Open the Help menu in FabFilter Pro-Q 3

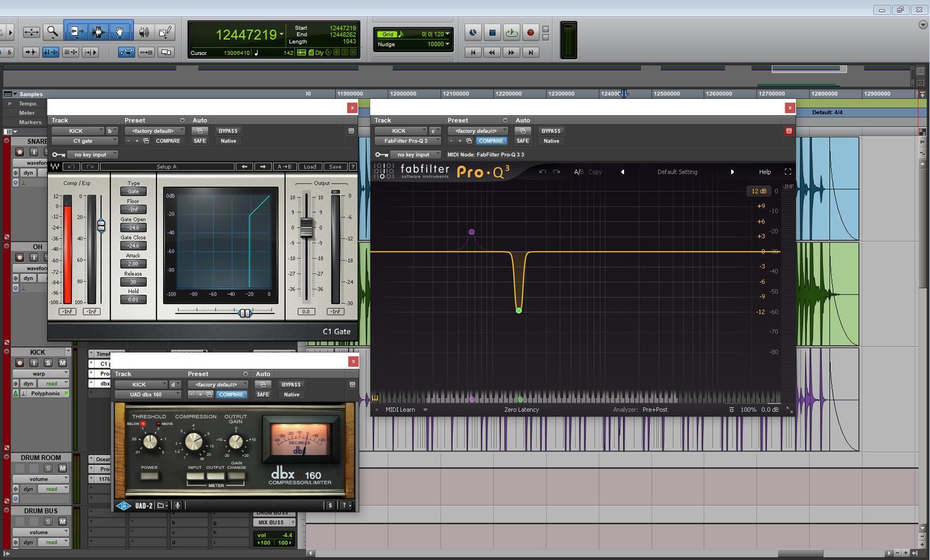tap(764, 172)
